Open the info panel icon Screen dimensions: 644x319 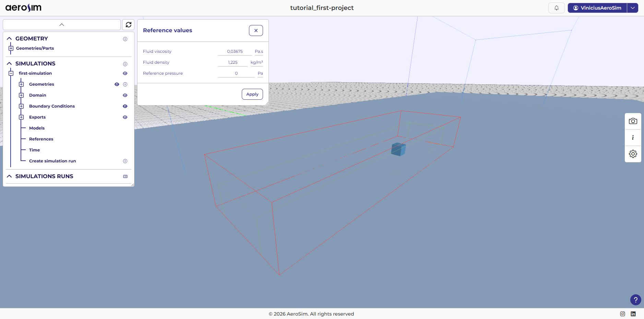[x=633, y=138]
